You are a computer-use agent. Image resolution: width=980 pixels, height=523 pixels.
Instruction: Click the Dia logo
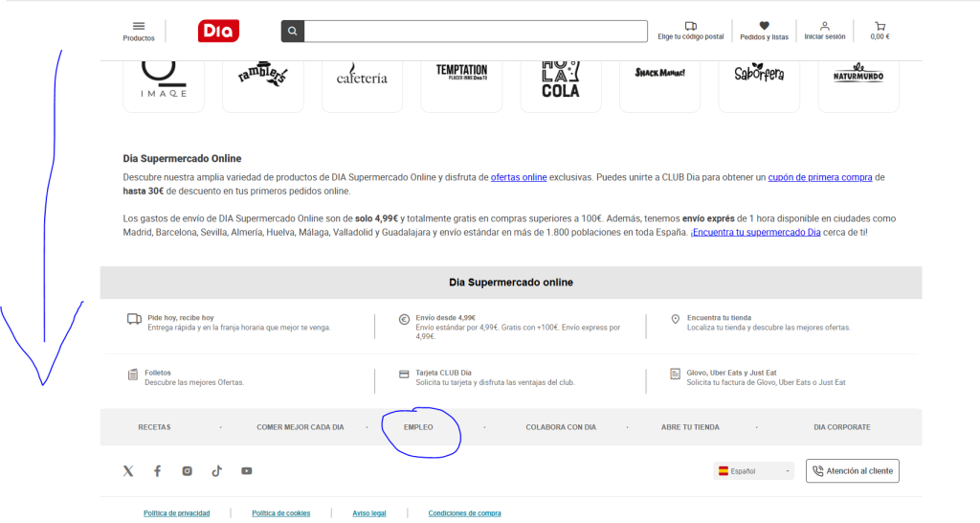click(218, 31)
